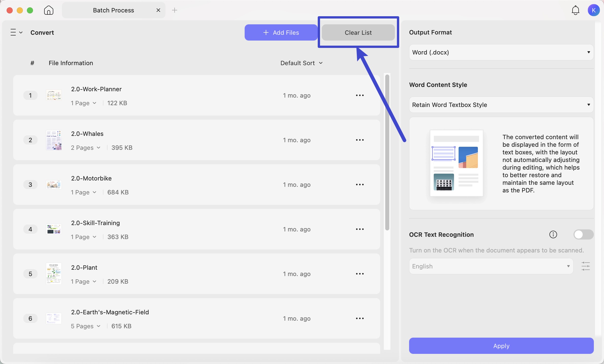Open the English OCR language dropdown

[x=491, y=266]
